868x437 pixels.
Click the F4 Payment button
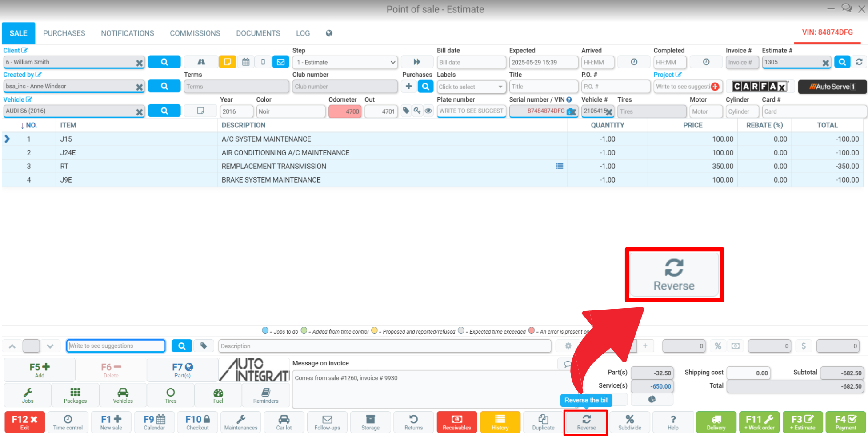[x=845, y=422]
